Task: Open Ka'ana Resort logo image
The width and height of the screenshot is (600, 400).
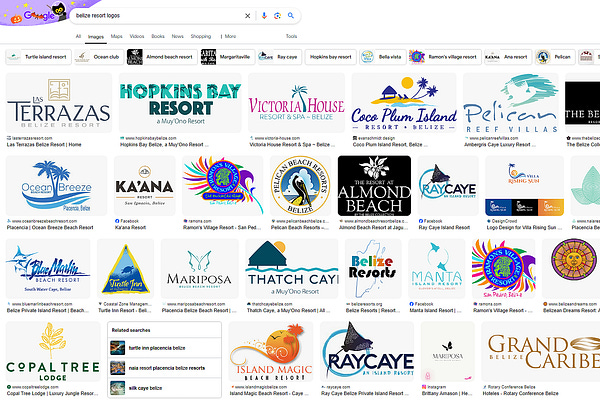Action: tap(145, 186)
